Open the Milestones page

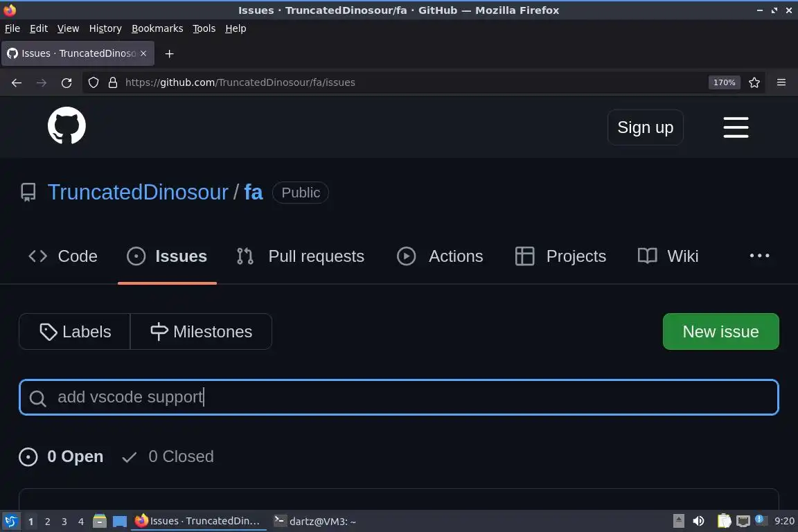pyautogui.click(x=201, y=331)
